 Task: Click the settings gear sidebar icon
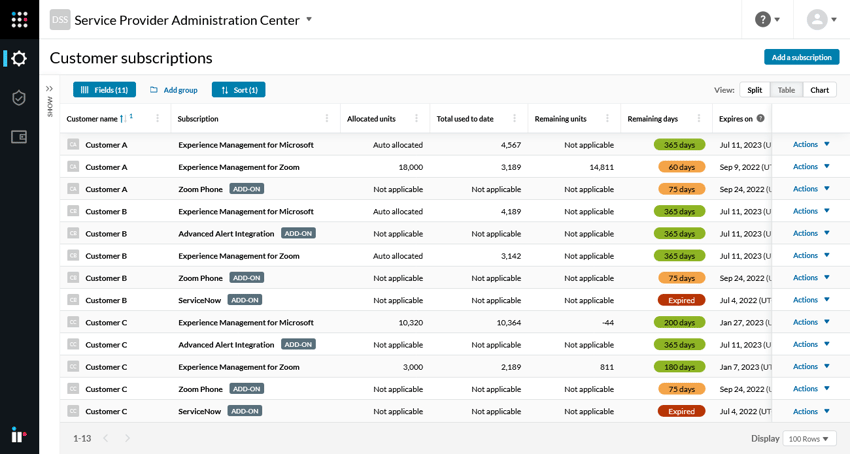click(19, 59)
